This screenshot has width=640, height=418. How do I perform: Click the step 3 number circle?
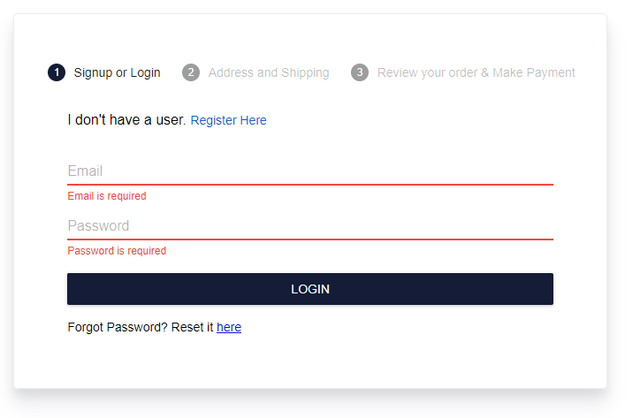(x=360, y=73)
